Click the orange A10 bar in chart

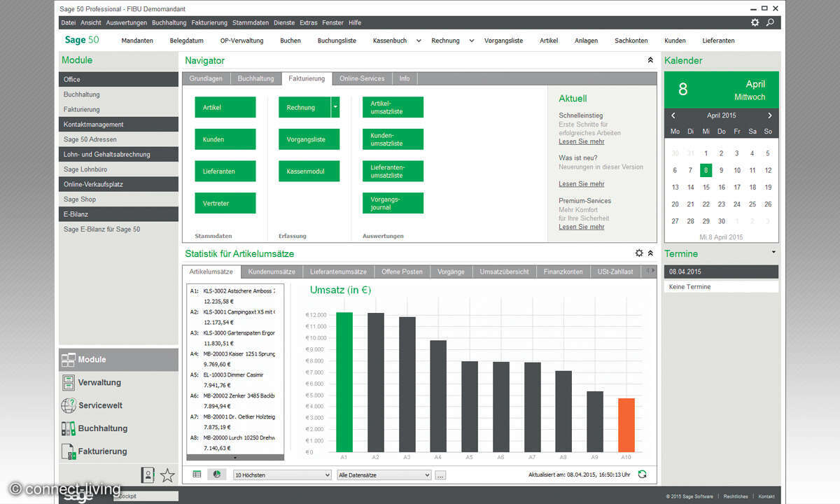pyautogui.click(x=626, y=425)
